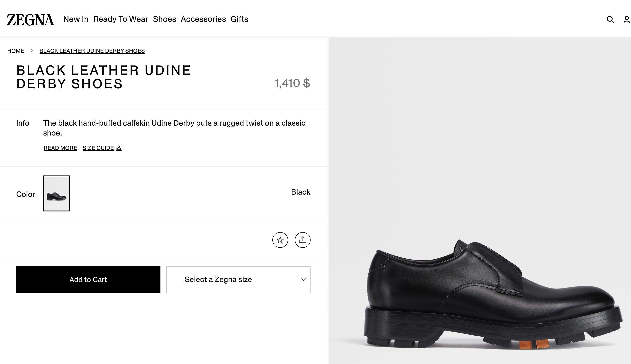Open the Shoes menu
The width and height of the screenshot is (631, 364).
pyautogui.click(x=165, y=19)
